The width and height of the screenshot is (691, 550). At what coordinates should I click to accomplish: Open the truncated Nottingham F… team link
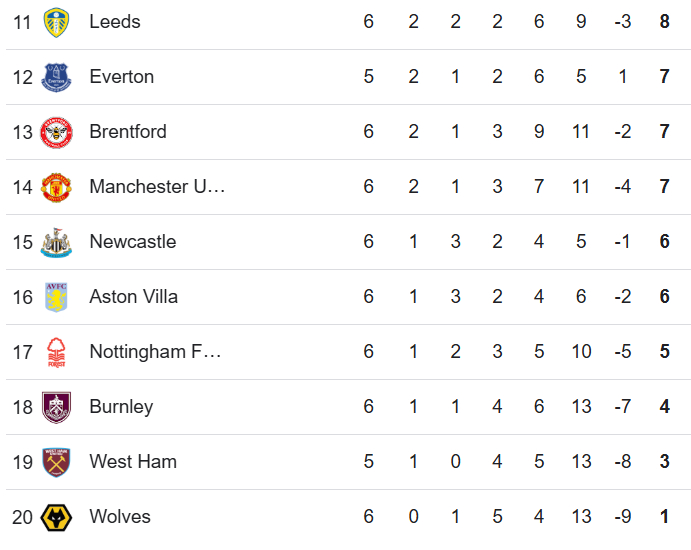click(155, 352)
